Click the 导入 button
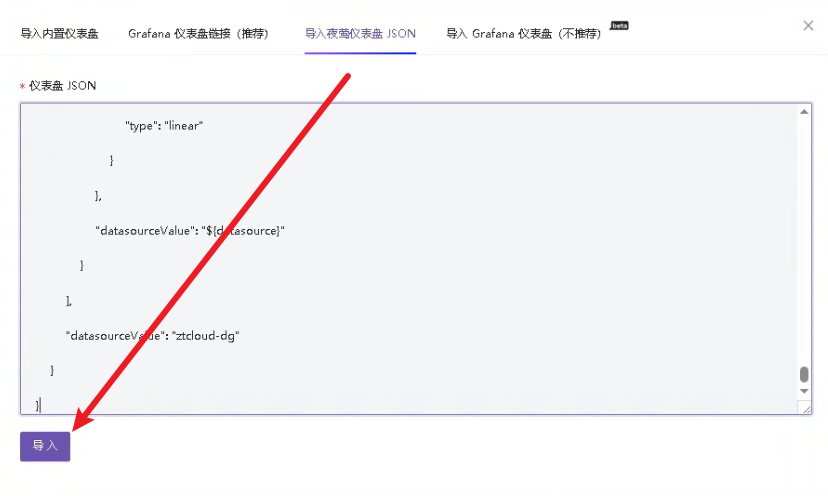Viewport: 828px width, 496px height. pyautogui.click(x=45, y=446)
